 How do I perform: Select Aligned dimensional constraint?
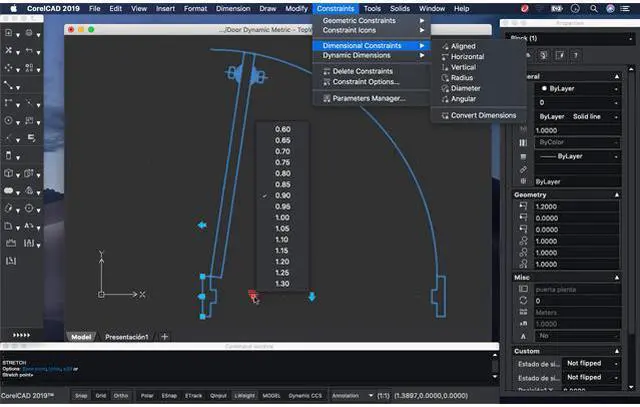coord(463,46)
